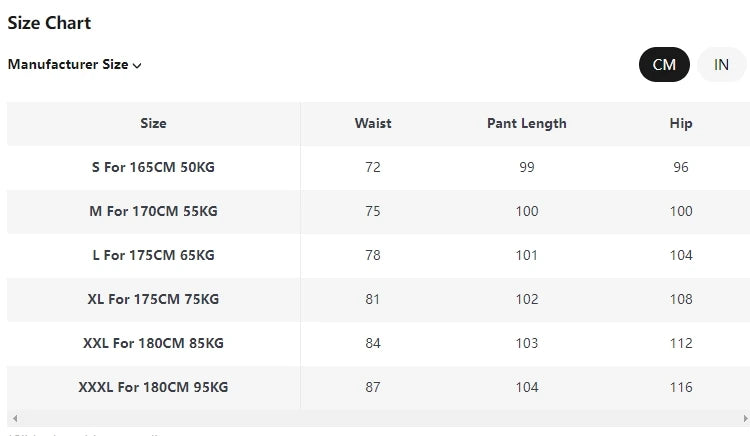The height and width of the screenshot is (436, 750).
Task: Click the table's horizontal scrollbar track
Action: click(x=378, y=418)
